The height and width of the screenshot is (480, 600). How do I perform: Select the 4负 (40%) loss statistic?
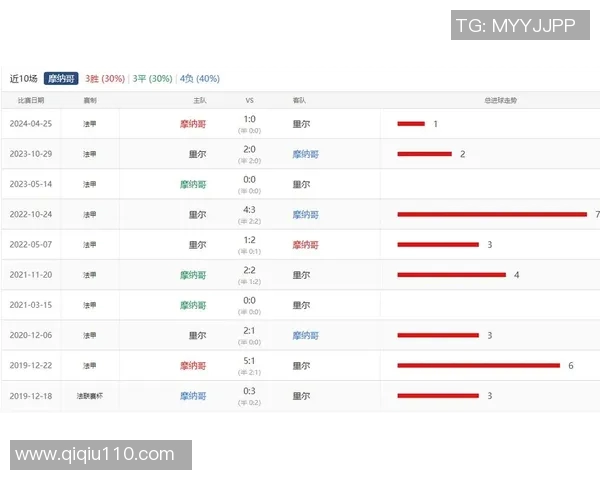[x=200, y=78]
